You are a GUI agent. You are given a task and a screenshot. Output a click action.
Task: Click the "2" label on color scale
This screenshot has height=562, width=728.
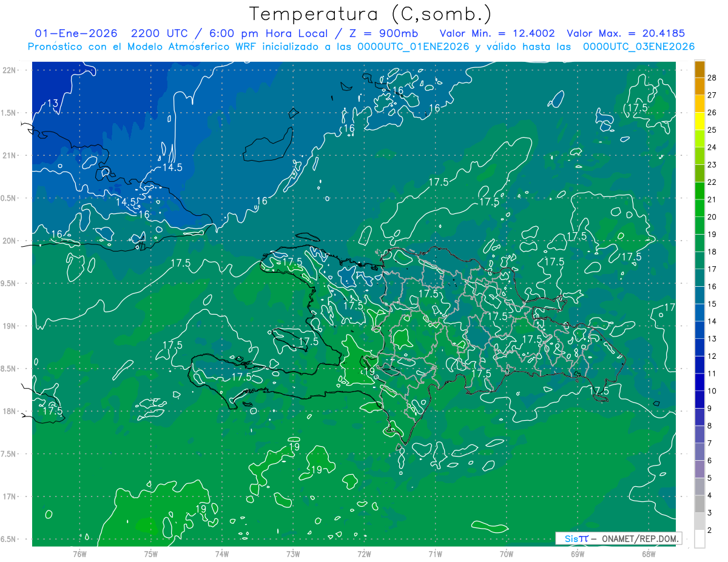click(x=710, y=530)
